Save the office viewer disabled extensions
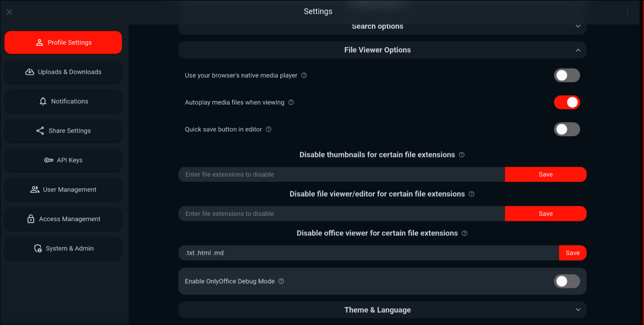Image resolution: width=644 pixels, height=325 pixels. (573, 253)
